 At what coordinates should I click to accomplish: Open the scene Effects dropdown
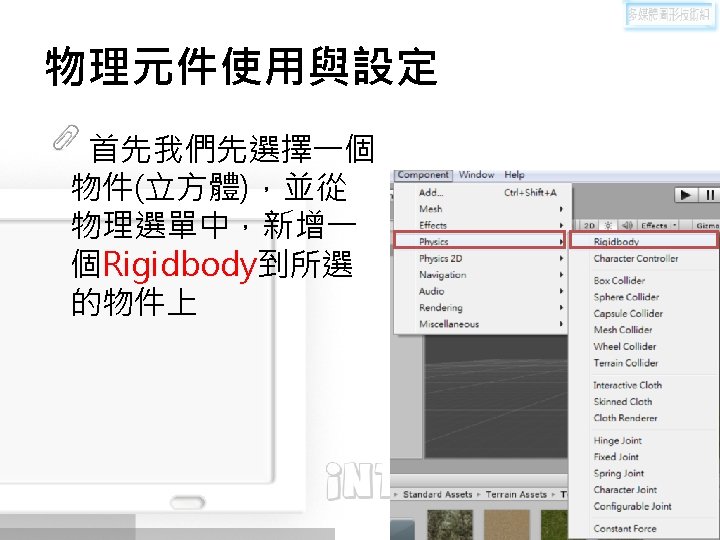point(658,225)
